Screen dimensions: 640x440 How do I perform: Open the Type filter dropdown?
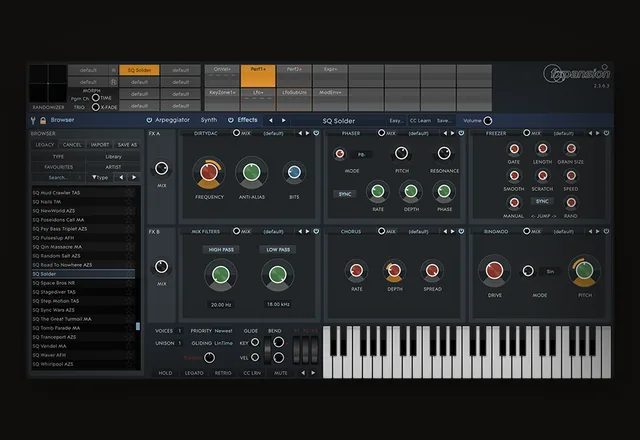(x=100, y=178)
